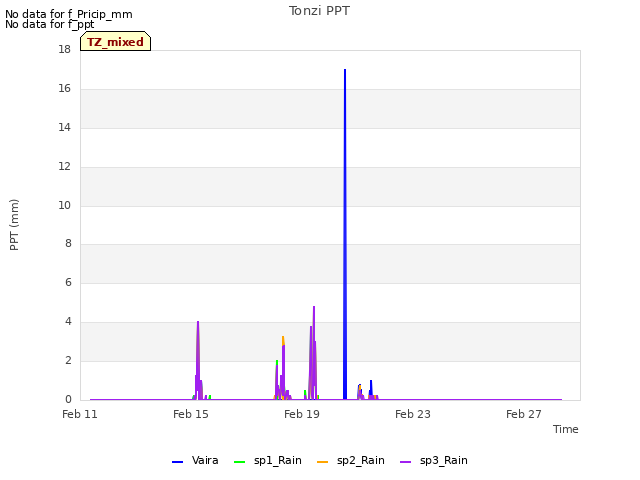The height and width of the screenshot is (480, 640).
Task: Click the PPT (mm) y-axis label
Action: [x=14, y=224]
